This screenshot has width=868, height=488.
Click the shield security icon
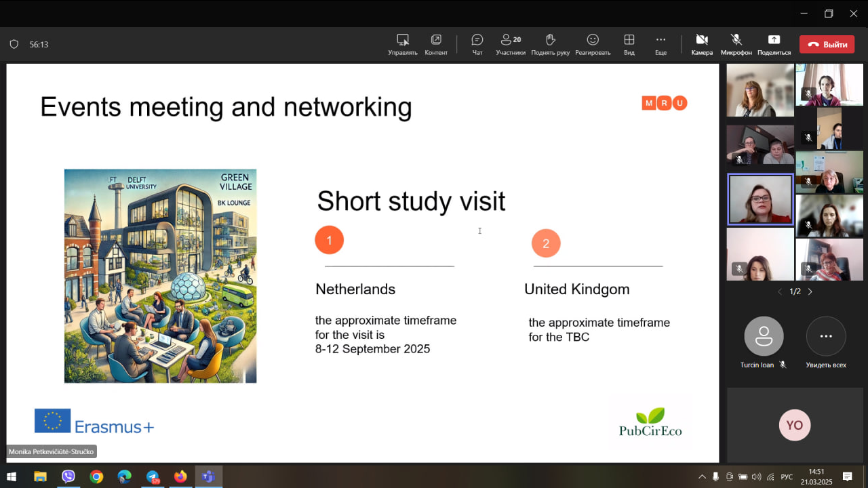[x=14, y=45]
